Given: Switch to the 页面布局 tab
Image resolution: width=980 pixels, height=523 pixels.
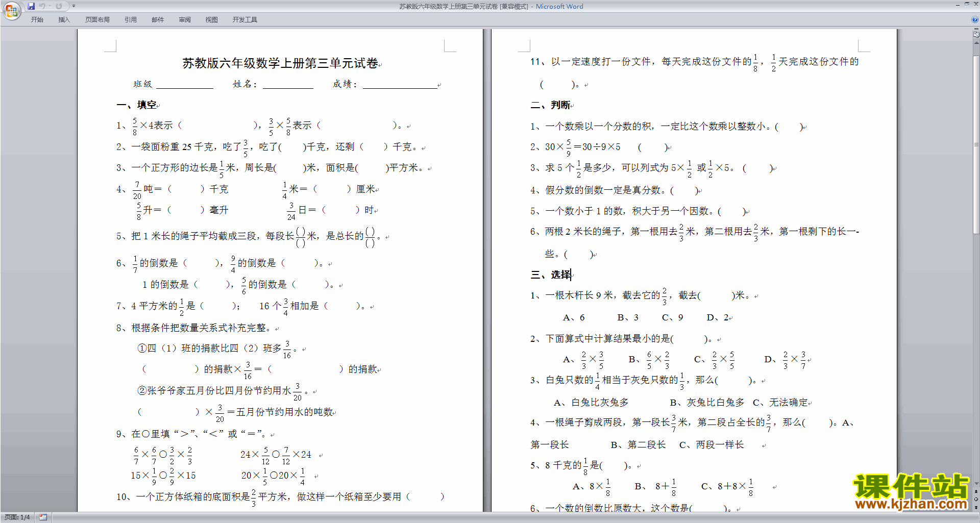Looking at the screenshot, I should click(x=97, y=20).
